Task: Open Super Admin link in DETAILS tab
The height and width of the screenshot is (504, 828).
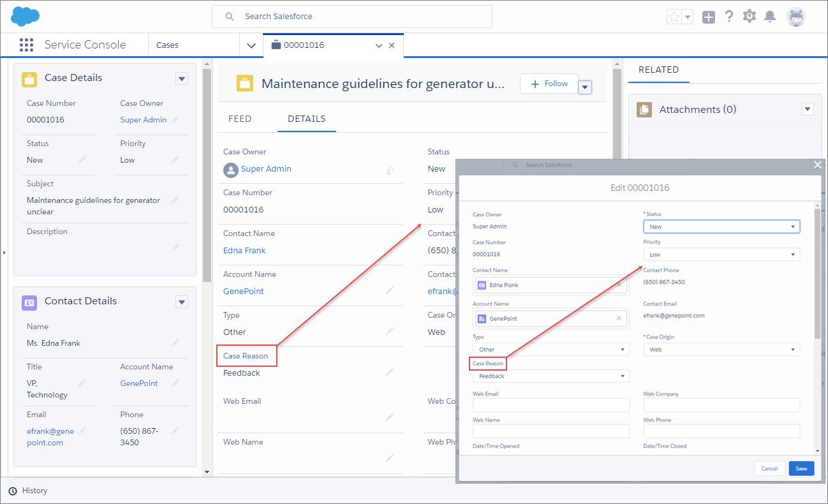Action: tap(266, 168)
